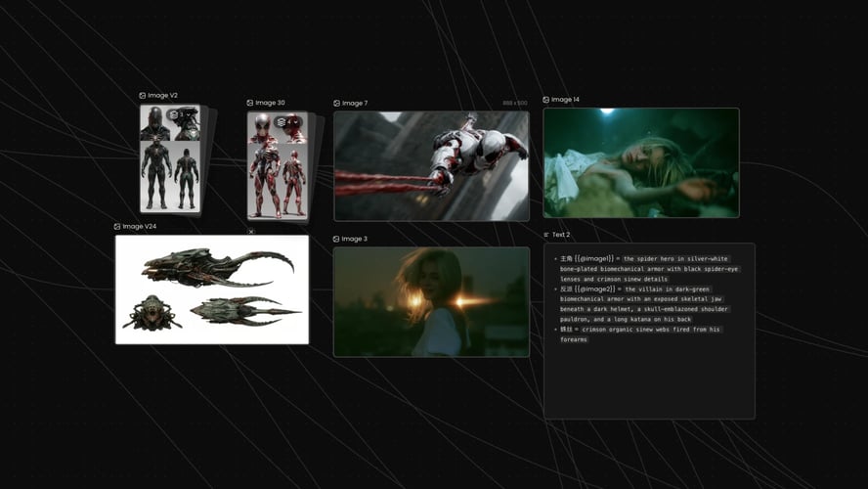Screen dimensions: 868x489
Task: Click 'the villain in dark-green' text
Action: [x=667, y=289]
